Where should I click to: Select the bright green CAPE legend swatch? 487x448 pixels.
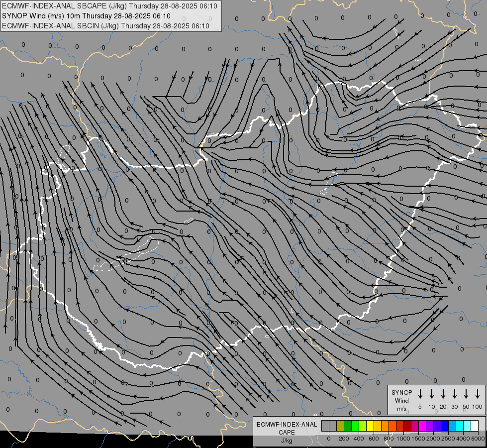pos(355,426)
